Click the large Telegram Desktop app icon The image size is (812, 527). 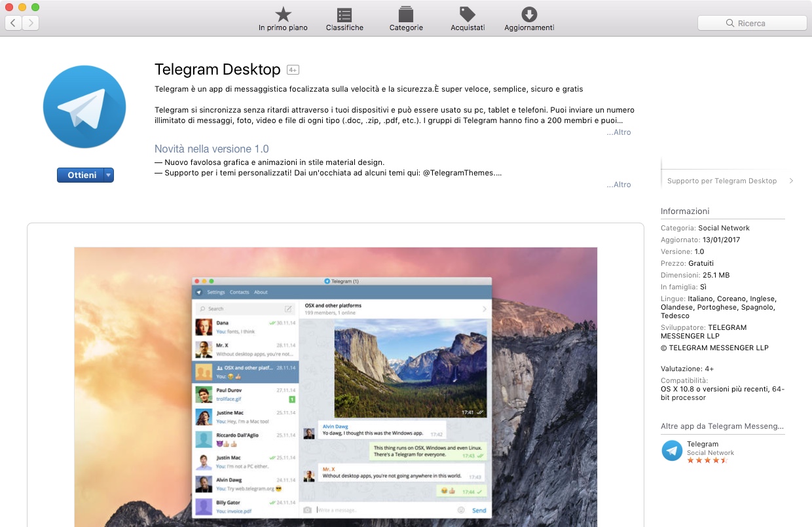click(84, 107)
